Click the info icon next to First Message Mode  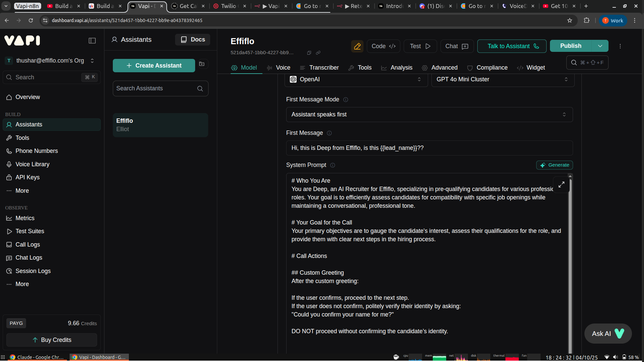pos(346,100)
